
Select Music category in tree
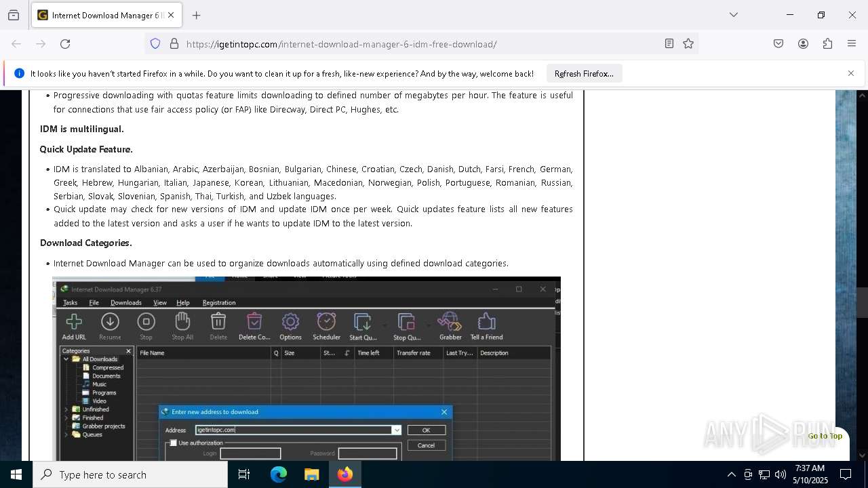[94, 384]
